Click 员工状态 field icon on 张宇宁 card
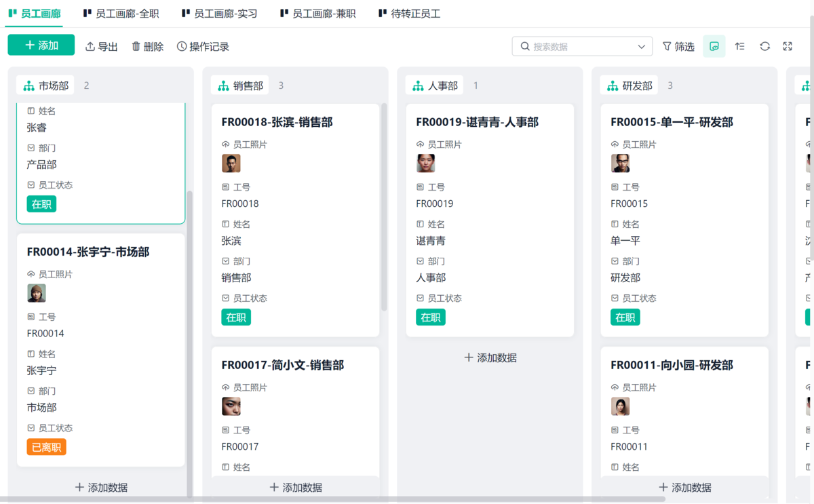Screen dimensions: 814x504 (31, 428)
